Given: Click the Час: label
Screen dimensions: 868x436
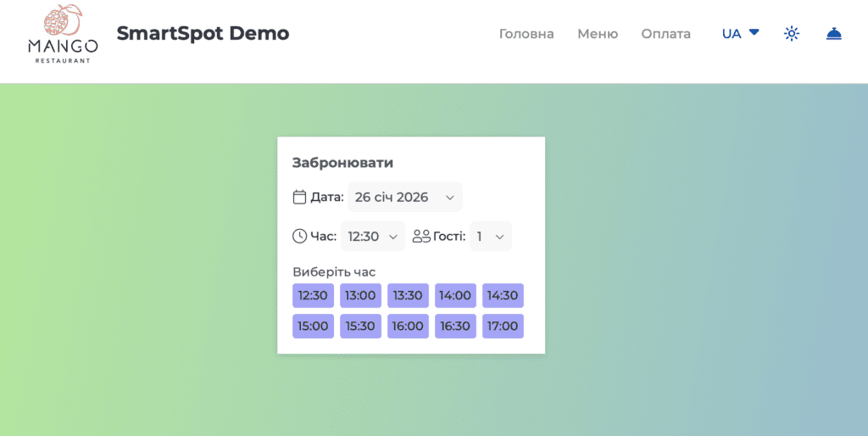Looking at the screenshot, I should tap(323, 237).
